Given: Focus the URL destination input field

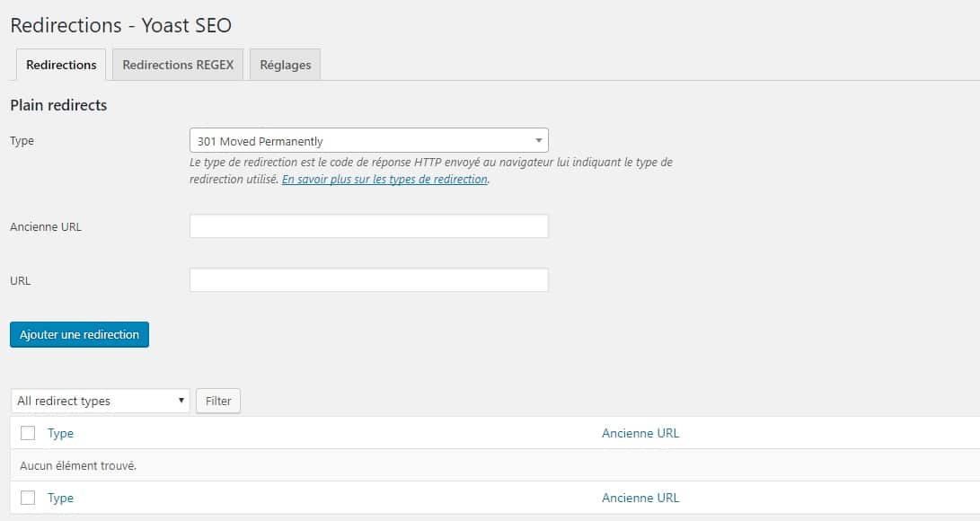Looking at the screenshot, I should [x=368, y=279].
